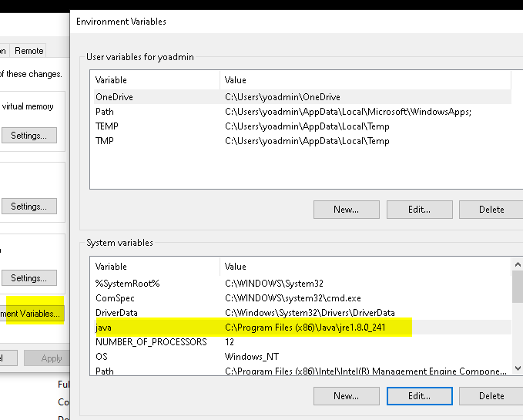The width and height of the screenshot is (523, 420).
Task: Select the NUMBER_OF_PROCESSORS variable row
Action: click(299, 342)
